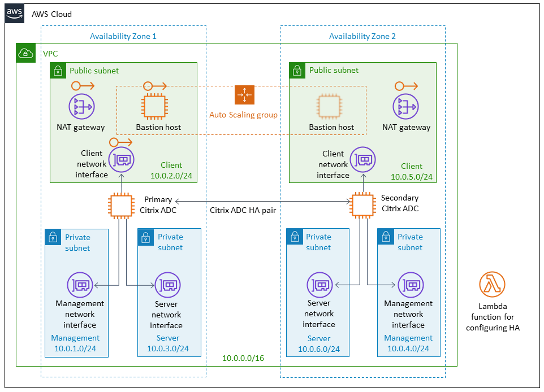Click the Secondary Citrix ADC icon
Viewport: 544px width, 392px height.
[362, 205]
